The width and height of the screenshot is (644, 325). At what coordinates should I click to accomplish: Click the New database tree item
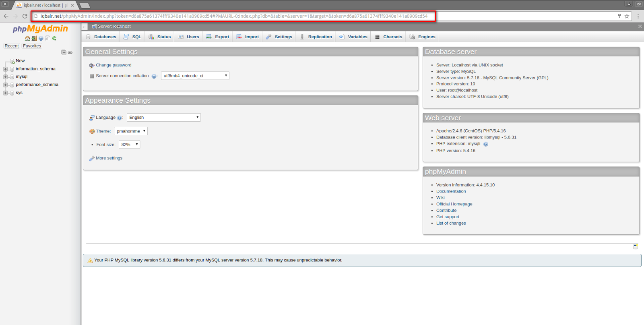point(20,61)
